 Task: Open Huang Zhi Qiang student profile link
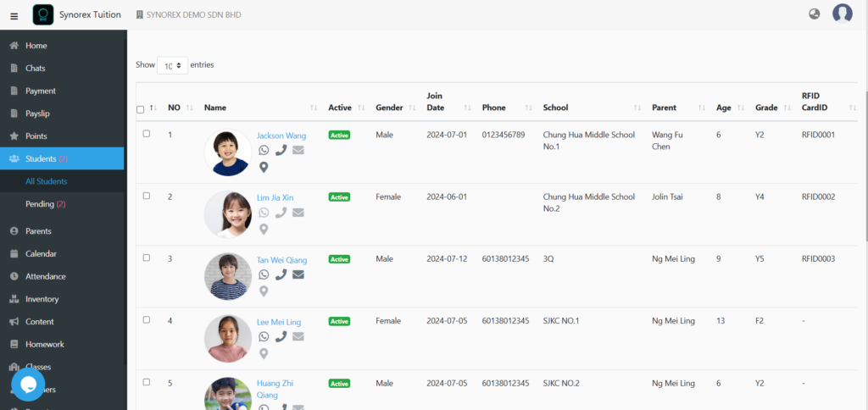275,389
